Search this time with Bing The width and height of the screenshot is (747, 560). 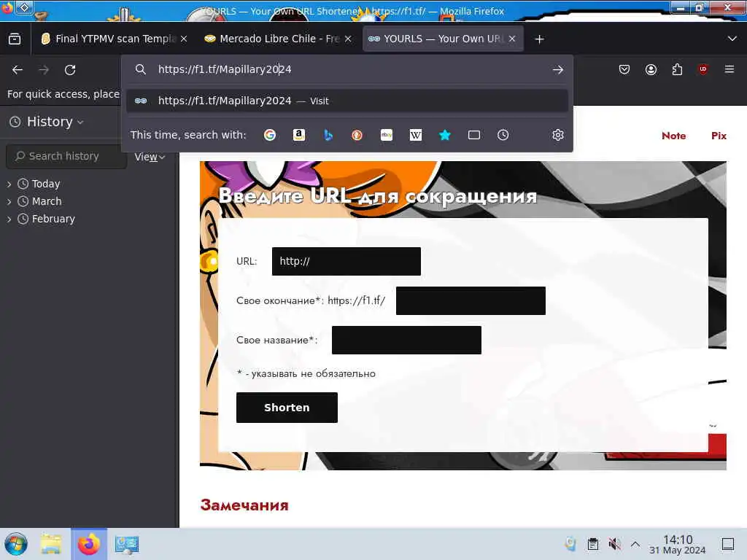pos(328,135)
